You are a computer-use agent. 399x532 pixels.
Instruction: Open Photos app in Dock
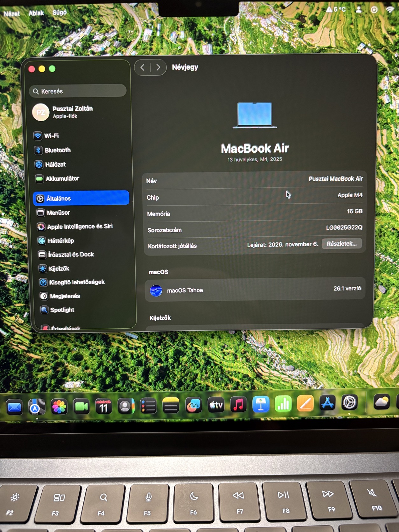(x=59, y=407)
